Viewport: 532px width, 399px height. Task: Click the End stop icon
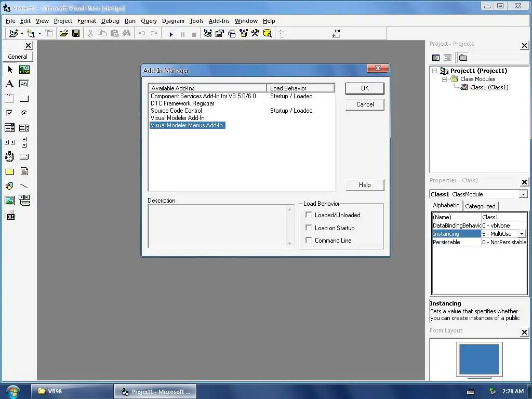pos(194,34)
